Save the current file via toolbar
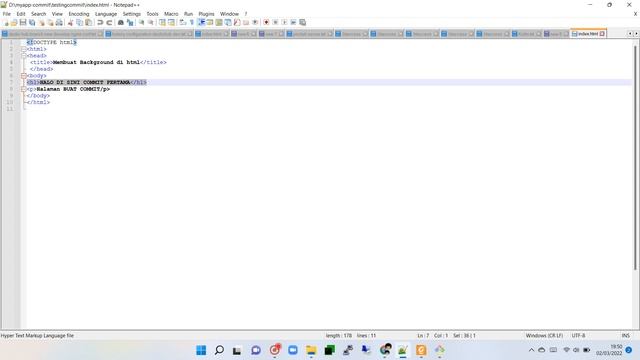 click(x=23, y=22)
